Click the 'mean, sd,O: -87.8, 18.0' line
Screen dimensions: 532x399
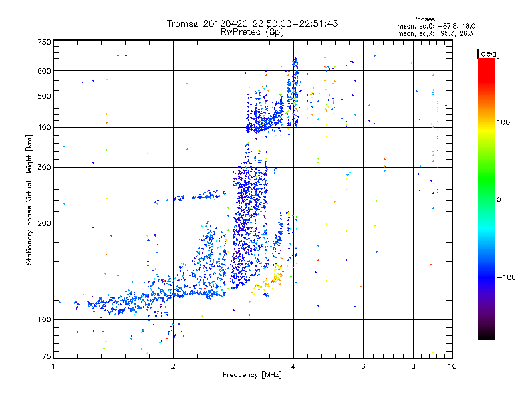pos(436,26)
